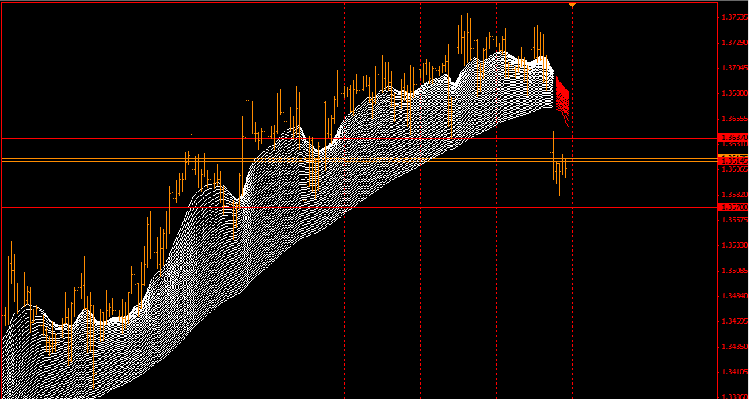This screenshot has height=399, width=750.
Task: Select the red forecast ribbon after the white band
Action: pos(562,101)
